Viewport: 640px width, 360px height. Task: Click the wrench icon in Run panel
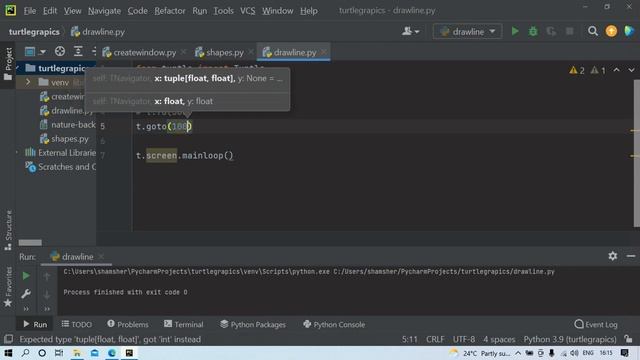click(x=26, y=293)
